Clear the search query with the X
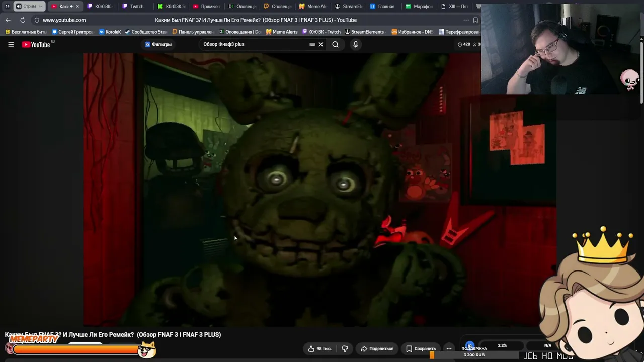Image resolution: width=644 pixels, height=362 pixels. click(320, 44)
